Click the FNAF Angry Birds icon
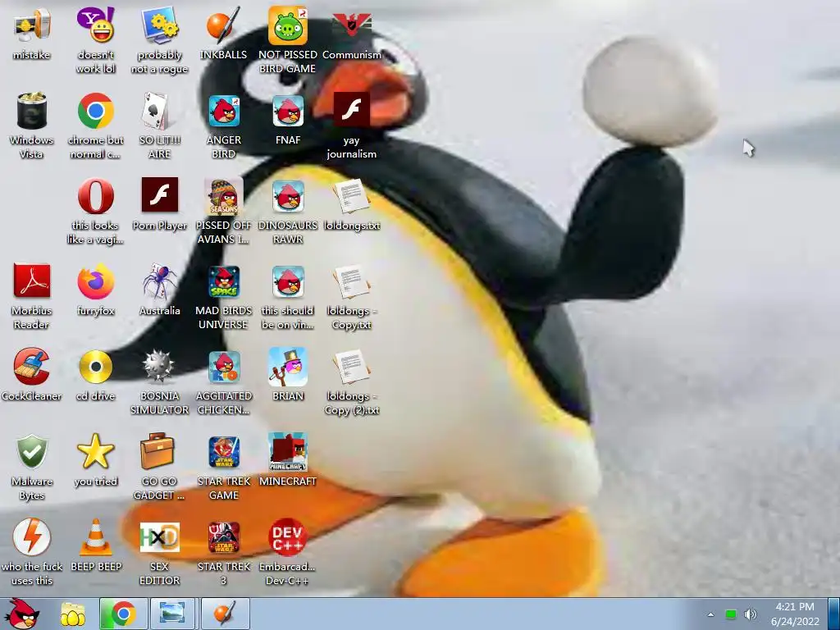This screenshot has width=840, height=630. pos(288,111)
